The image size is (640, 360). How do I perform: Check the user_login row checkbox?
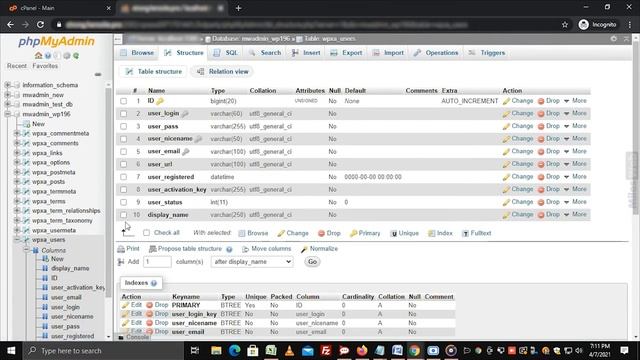point(124,113)
